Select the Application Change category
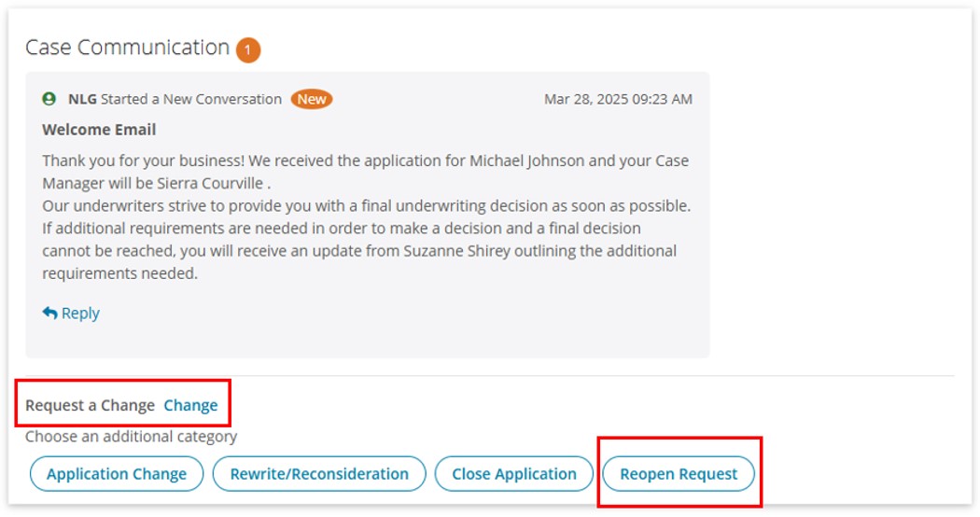The height and width of the screenshot is (517, 980). pyautogui.click(x=117, y=474)
